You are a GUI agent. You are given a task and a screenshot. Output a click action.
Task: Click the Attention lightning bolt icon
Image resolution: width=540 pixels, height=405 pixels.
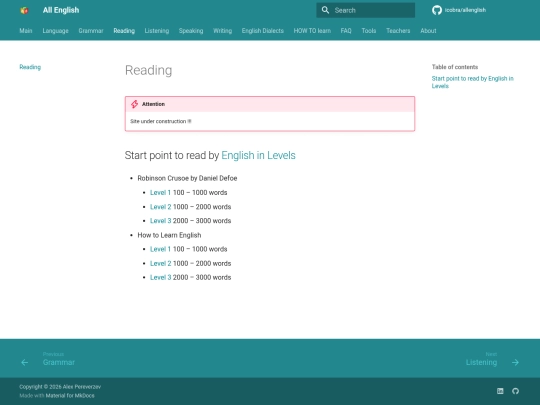pyautogui.click(x=135, y=104)
